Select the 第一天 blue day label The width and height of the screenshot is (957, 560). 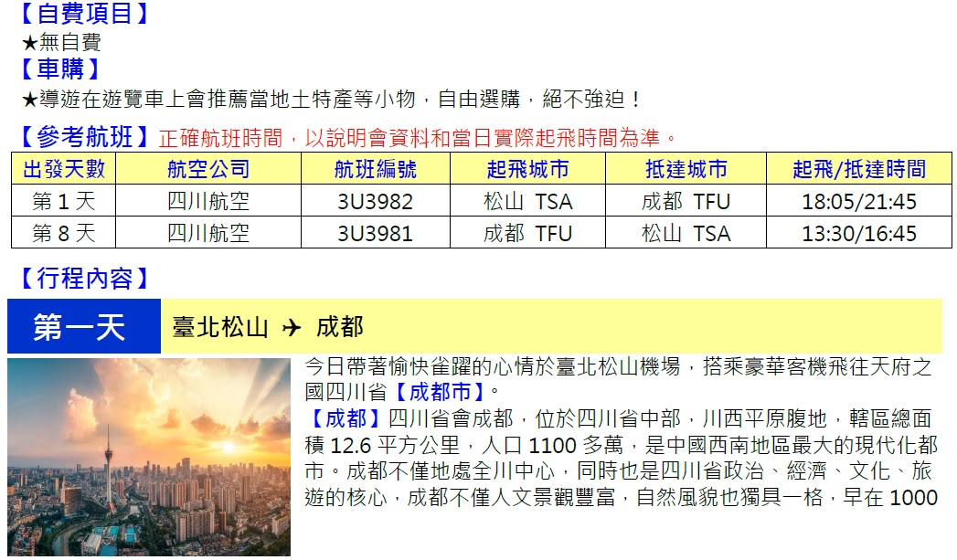click(83, 326)
